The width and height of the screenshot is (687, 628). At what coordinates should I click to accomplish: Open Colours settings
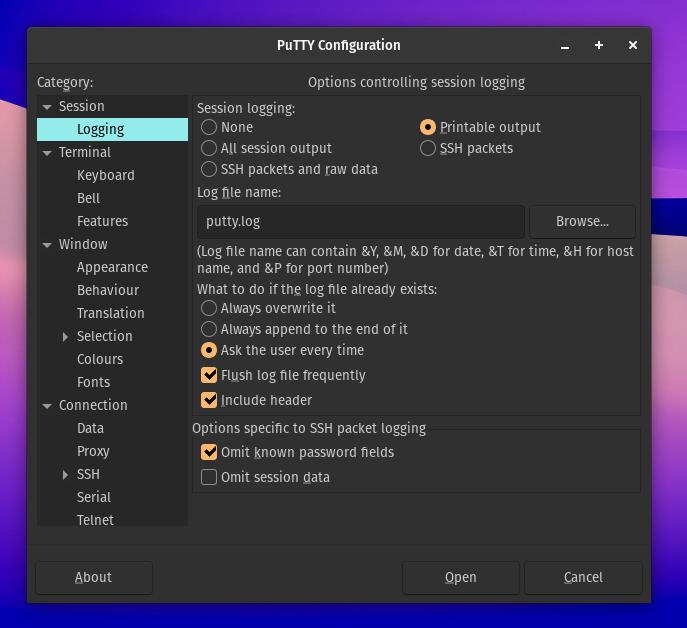tap(100, 359)
